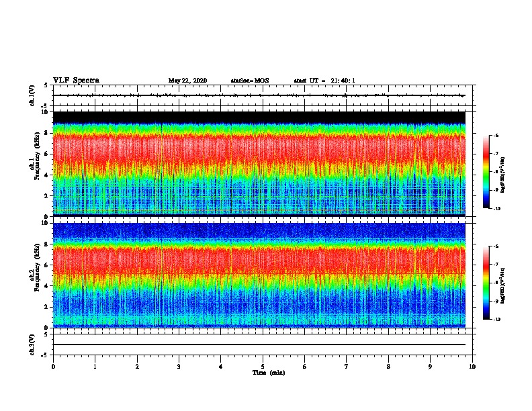
Task: Click the log(PSD) label beside ch.1 colorbar
Action: coord(503,175)
